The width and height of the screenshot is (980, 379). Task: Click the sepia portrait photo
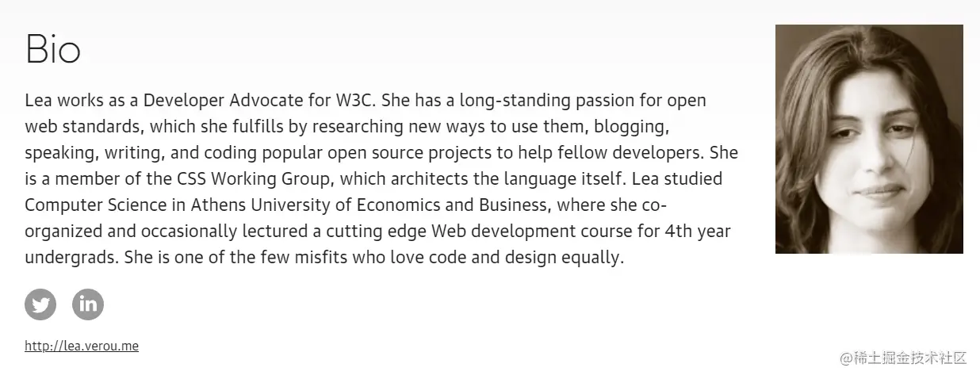point(869,139)
